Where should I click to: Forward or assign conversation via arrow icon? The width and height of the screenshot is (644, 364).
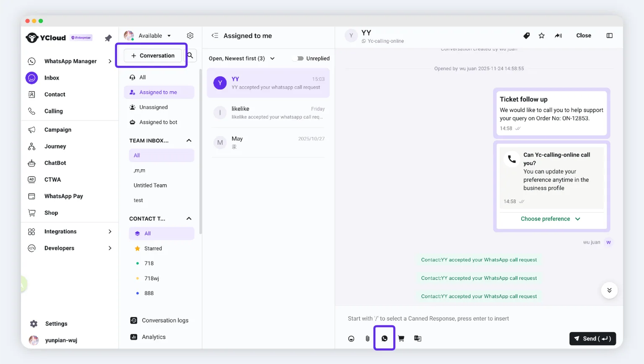(x=558, y=36)
